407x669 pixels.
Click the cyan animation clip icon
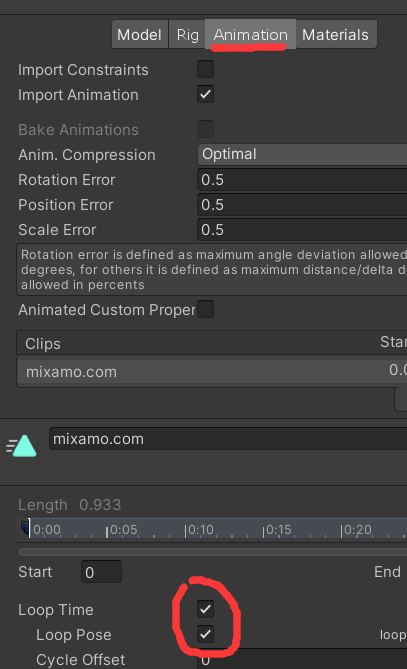pyautogui.click(x=22, y=446)
